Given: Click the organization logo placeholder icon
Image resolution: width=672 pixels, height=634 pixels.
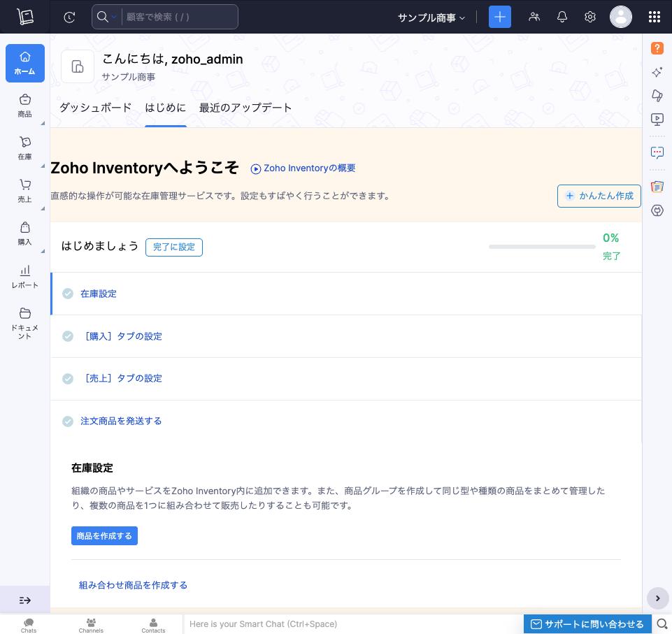Looking at the screenshot, I should [78, 66].
